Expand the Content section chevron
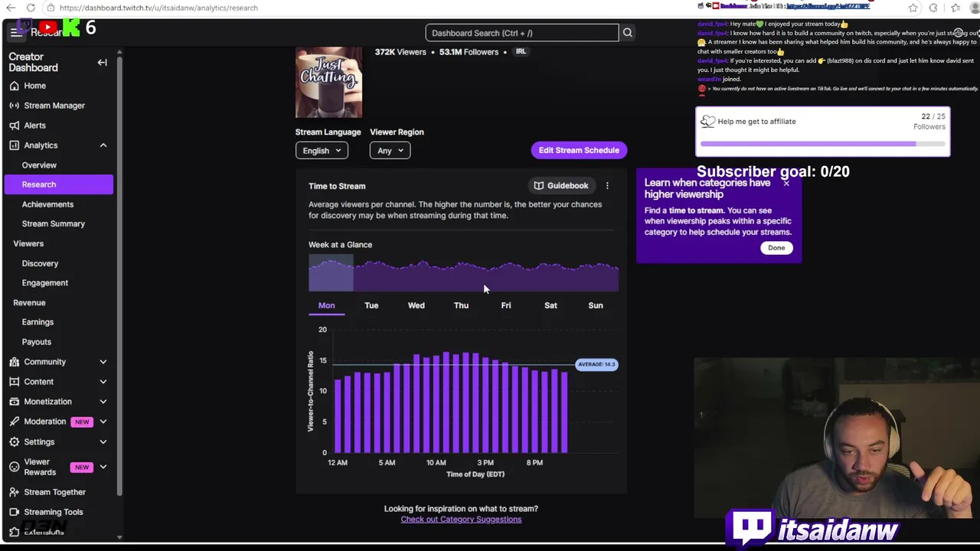The width and height of the screenshot is (980, 551). (x=103, y=382)
